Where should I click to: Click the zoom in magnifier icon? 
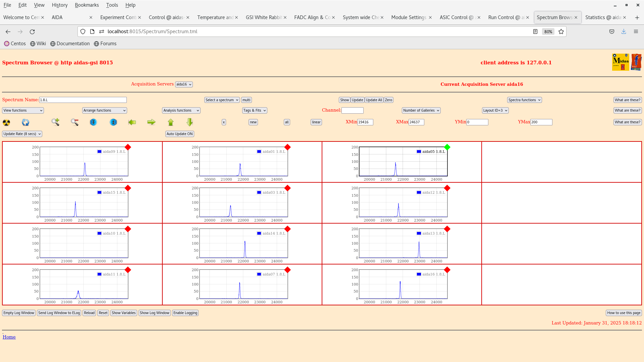55,122
